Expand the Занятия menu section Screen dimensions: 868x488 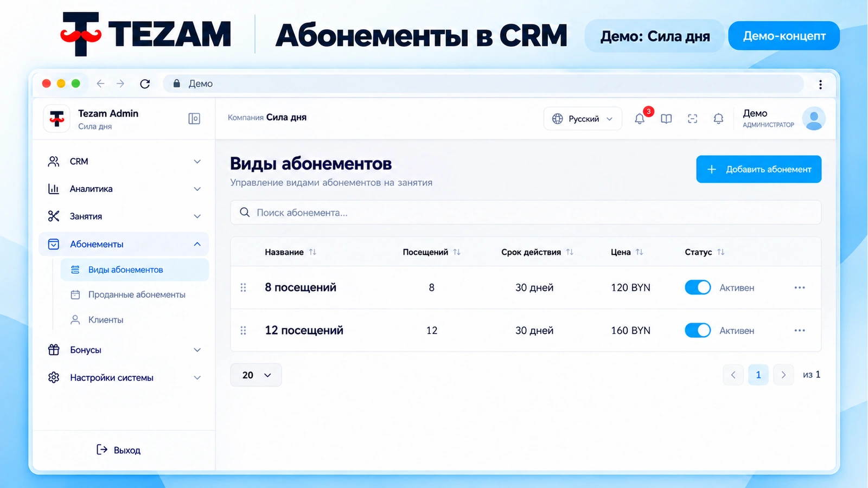click(x=124, y=216)
